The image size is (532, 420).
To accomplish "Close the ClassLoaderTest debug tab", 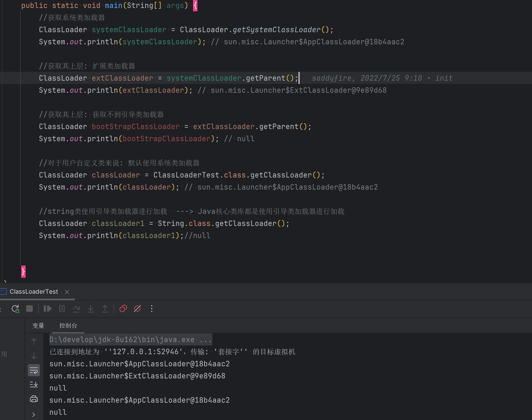I will point(67,292).
